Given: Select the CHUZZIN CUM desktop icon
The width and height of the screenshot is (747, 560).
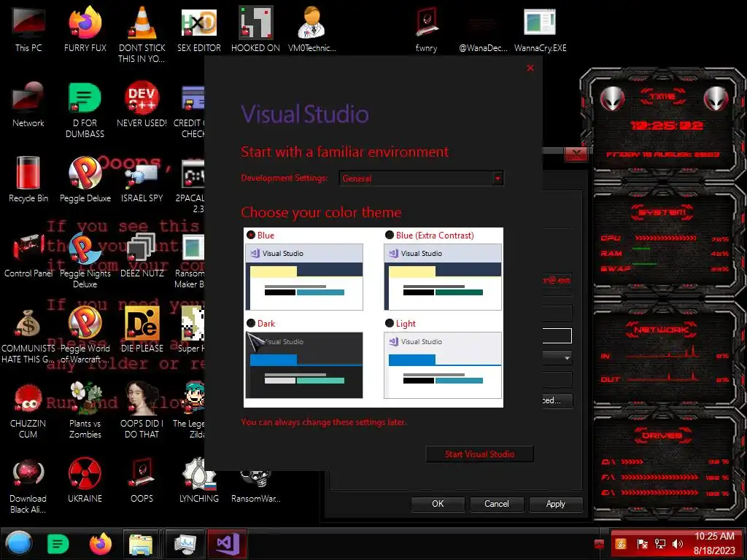Looking at the screenshot, I should 28,411.
